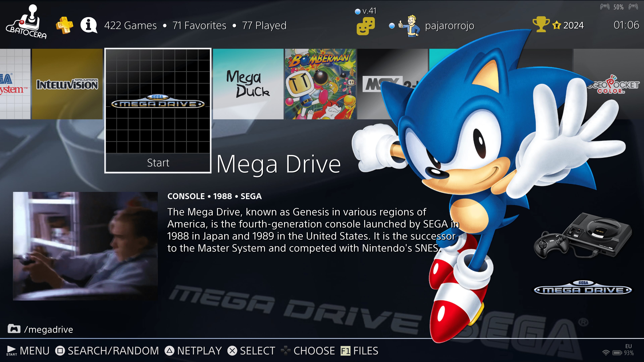This screenshot has width=644, height=362.
Task: Click the gold plus subscription icon
Action: (65, 25)
